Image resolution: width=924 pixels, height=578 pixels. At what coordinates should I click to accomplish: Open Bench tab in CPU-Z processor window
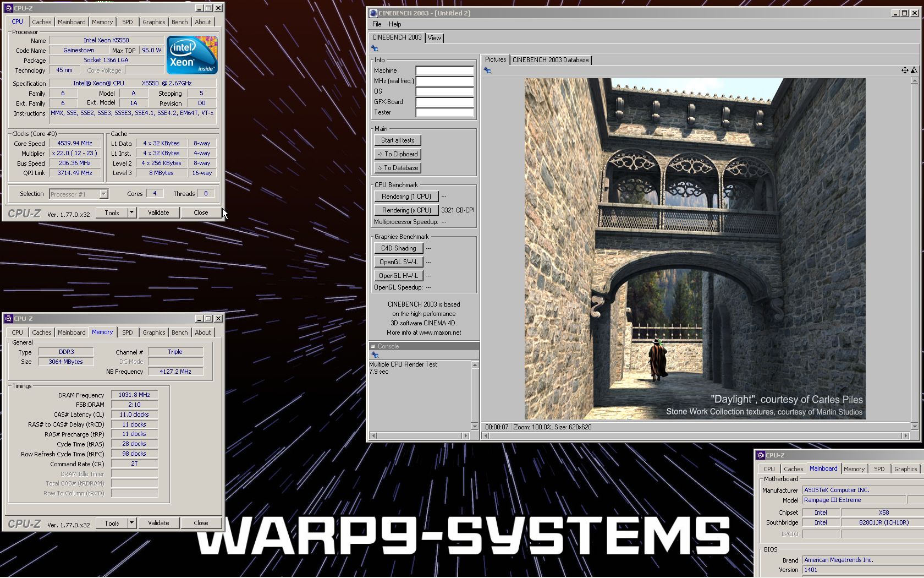click(179, 22)
